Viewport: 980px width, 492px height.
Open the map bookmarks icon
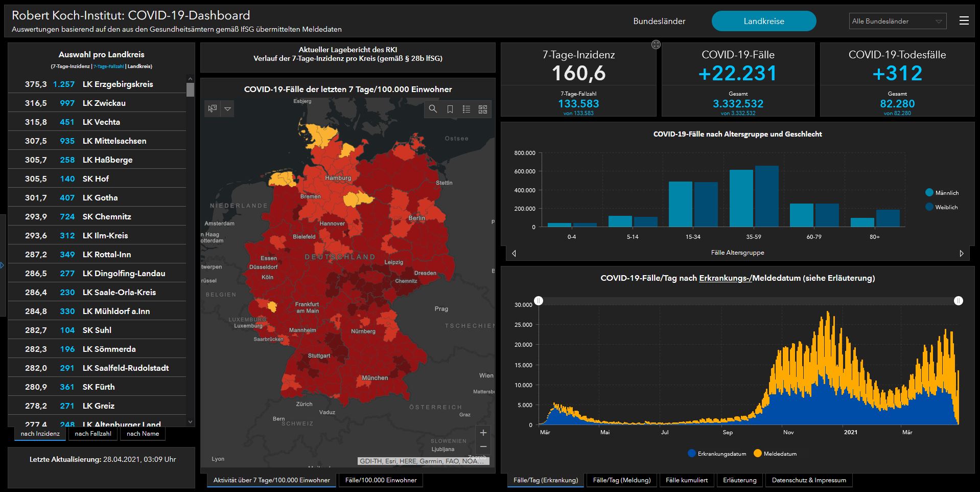tap(450, 109)
